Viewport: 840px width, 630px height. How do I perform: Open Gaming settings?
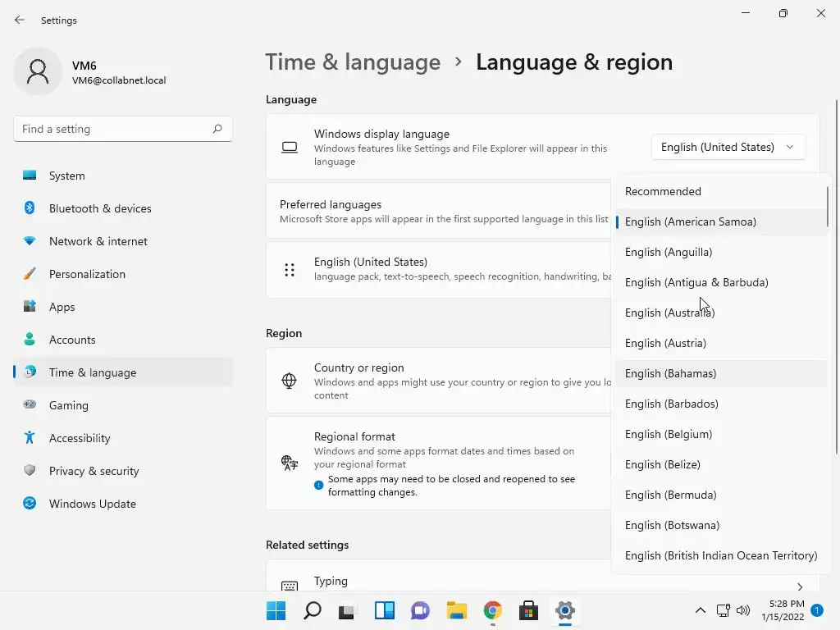(x=123, y=405)
